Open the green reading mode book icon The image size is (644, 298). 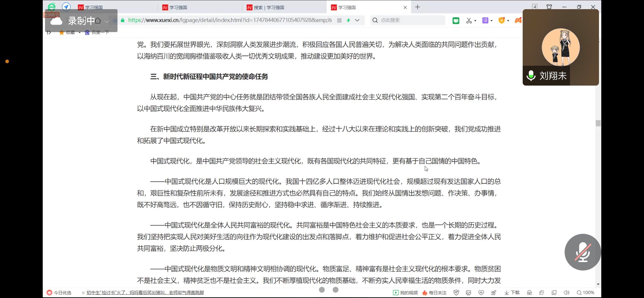click(x=456, y=20)
